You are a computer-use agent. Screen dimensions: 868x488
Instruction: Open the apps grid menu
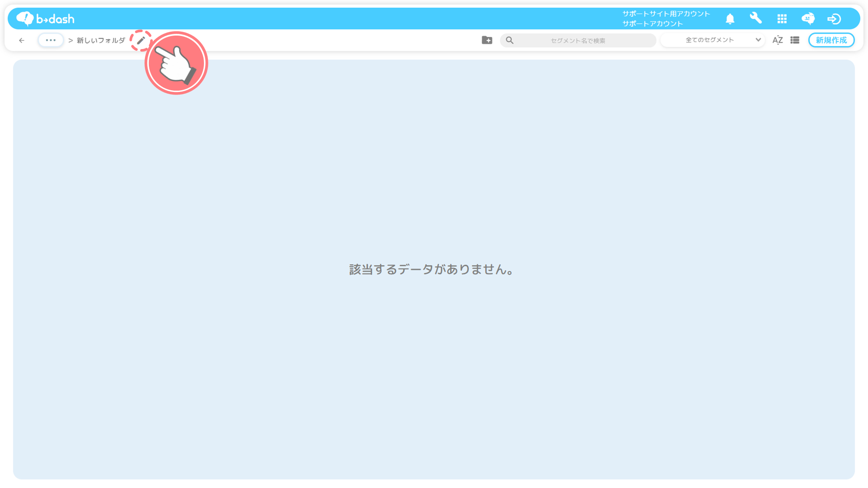pyautogui.click(x=782, y=19)
